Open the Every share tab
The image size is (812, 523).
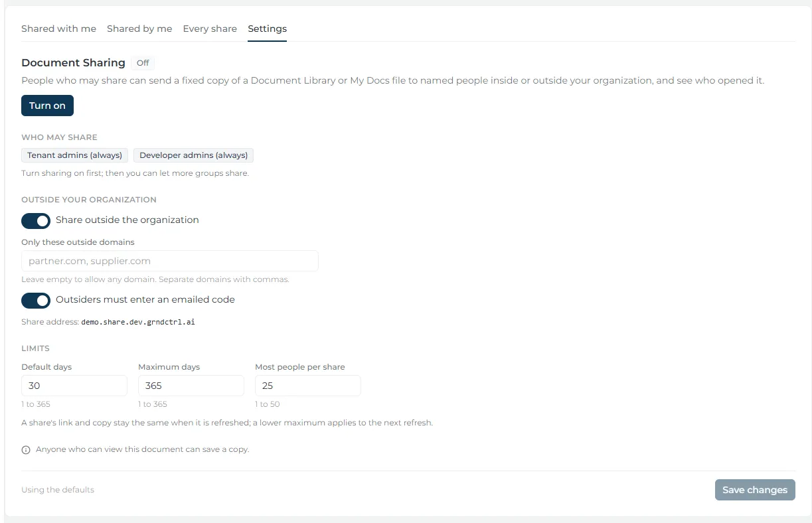pos(210,29)
